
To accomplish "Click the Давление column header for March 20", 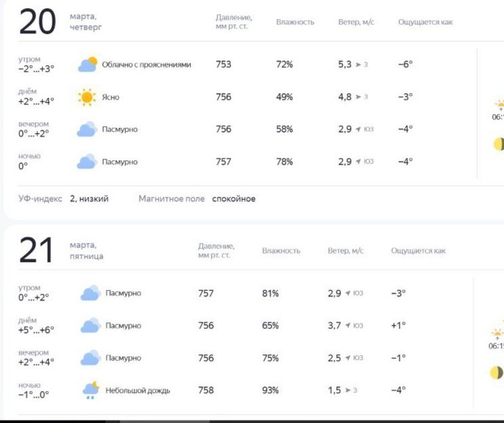I will point(234,22).
